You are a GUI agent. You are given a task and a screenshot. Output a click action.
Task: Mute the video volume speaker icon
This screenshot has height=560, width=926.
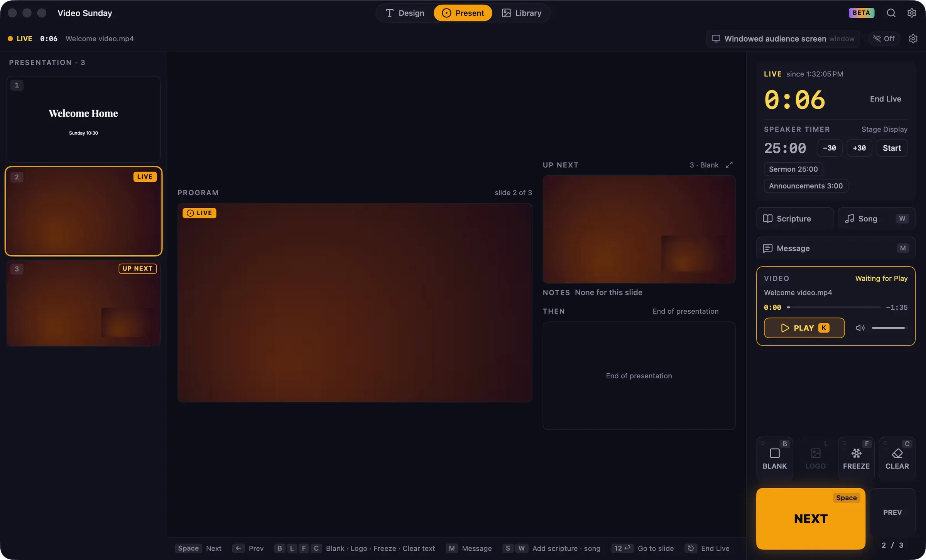coord(860,328)
